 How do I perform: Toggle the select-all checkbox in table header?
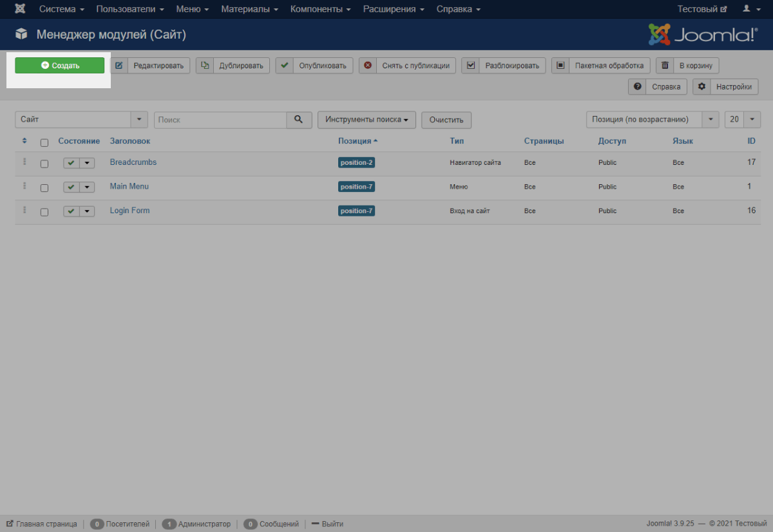click(44, 142)
